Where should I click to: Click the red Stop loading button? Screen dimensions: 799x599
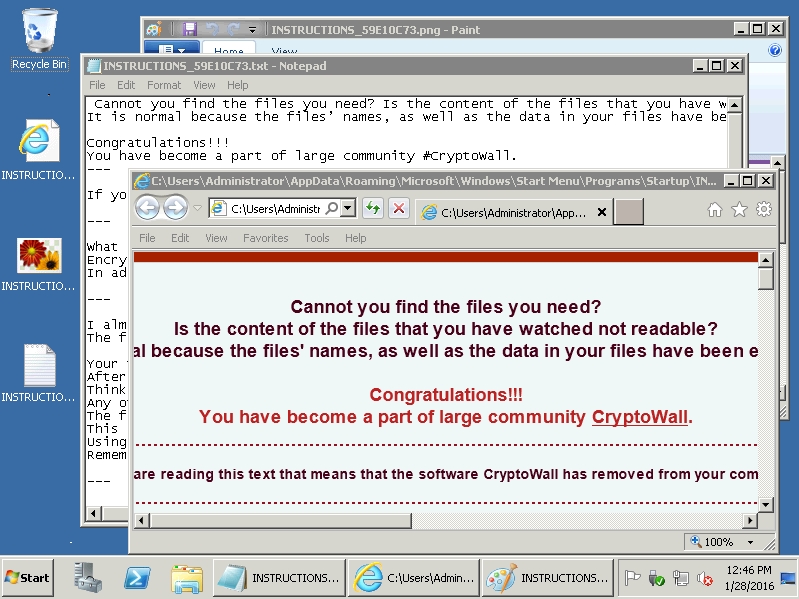(x=398, y=208)
